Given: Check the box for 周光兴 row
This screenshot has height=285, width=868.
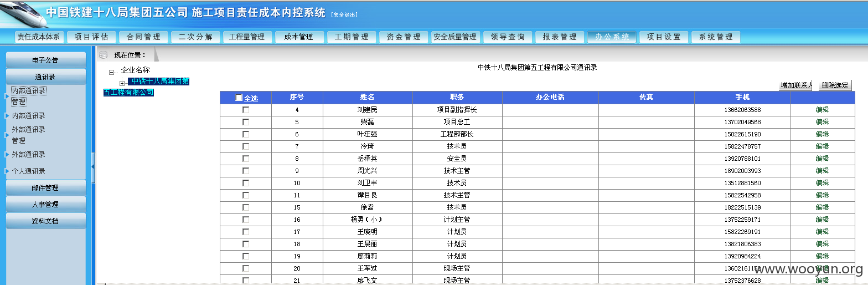Looking at the screenshot, I should 246,171.
